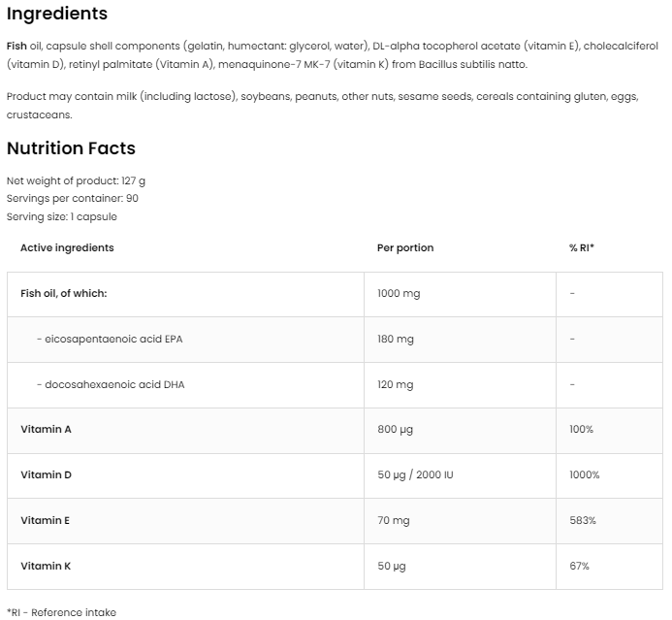
Task: Click the serving size line
Action: tap(61, 216)
